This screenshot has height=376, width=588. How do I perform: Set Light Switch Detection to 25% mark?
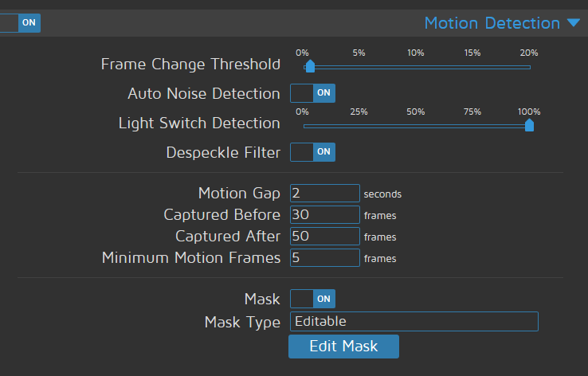pos(359,126)
